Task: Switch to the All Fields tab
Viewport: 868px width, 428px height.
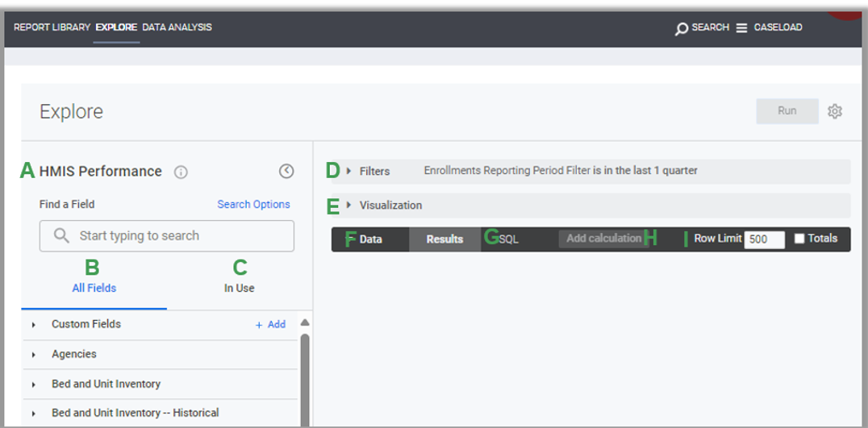Action: (94, 288)
